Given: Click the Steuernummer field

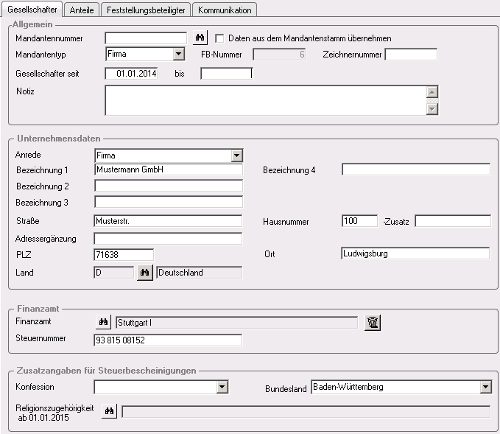Looking at the screenshot, I should pos(168,340).
